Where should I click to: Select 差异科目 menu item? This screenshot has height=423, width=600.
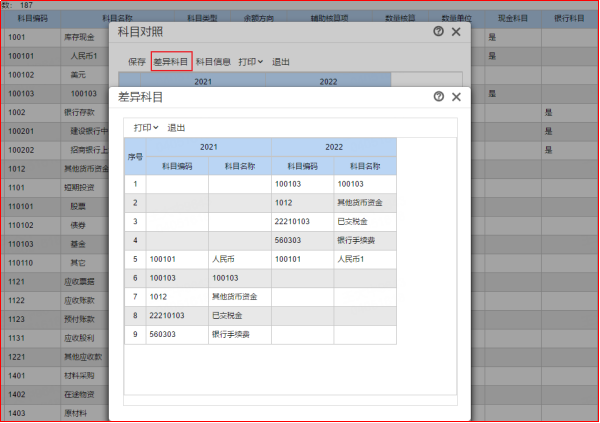(x=171, y=62)
